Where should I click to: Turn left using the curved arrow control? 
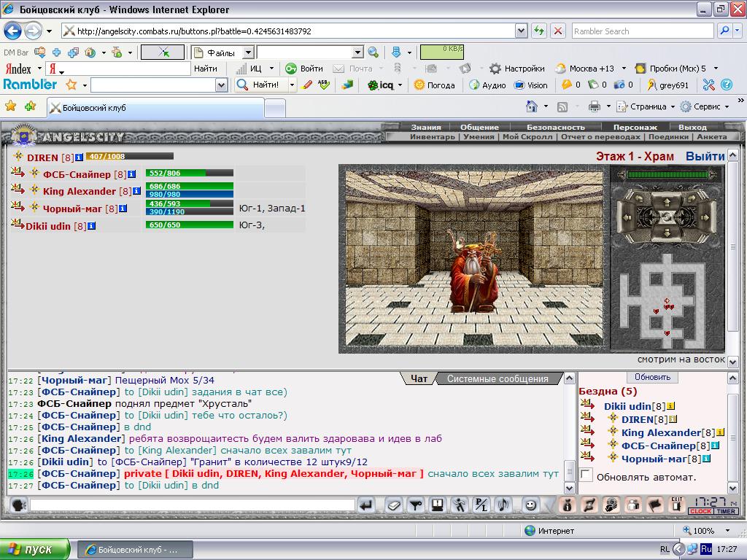coord(638,198)
